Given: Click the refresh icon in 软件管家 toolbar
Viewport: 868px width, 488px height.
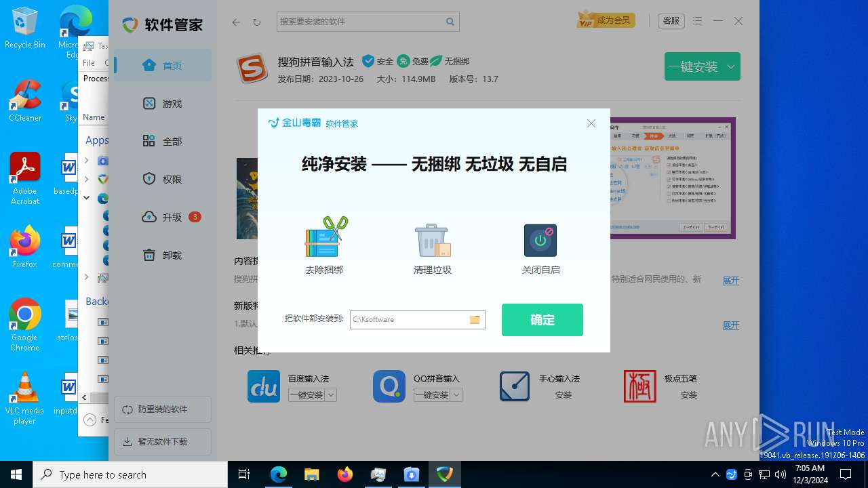Looking at the screenshot, I should [256, 22].
